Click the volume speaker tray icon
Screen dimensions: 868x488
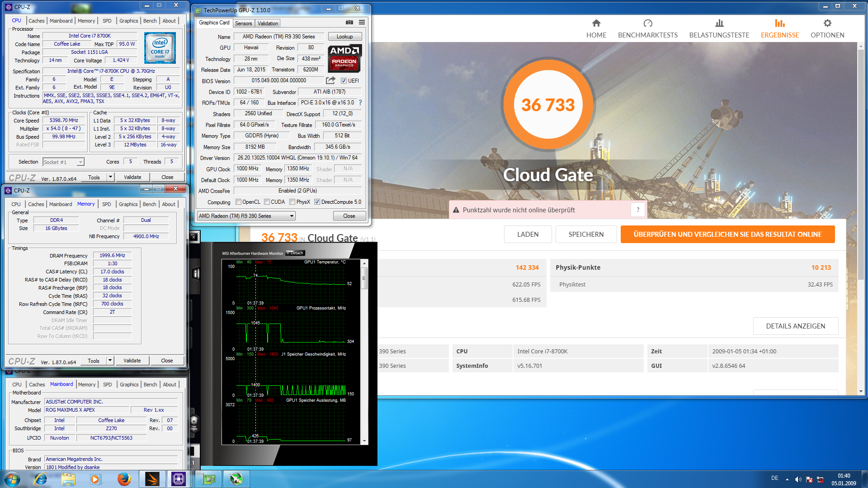[798, 479]
